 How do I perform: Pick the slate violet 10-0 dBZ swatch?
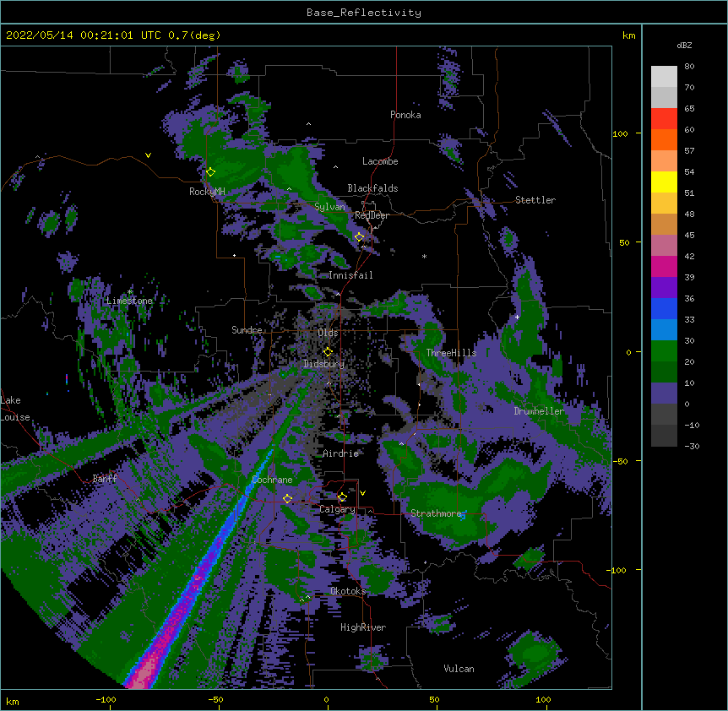click(x=664, y=393)
